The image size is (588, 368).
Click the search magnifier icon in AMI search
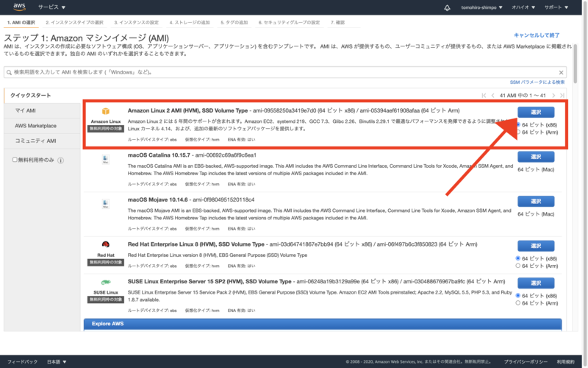click(x=9, y=72)
